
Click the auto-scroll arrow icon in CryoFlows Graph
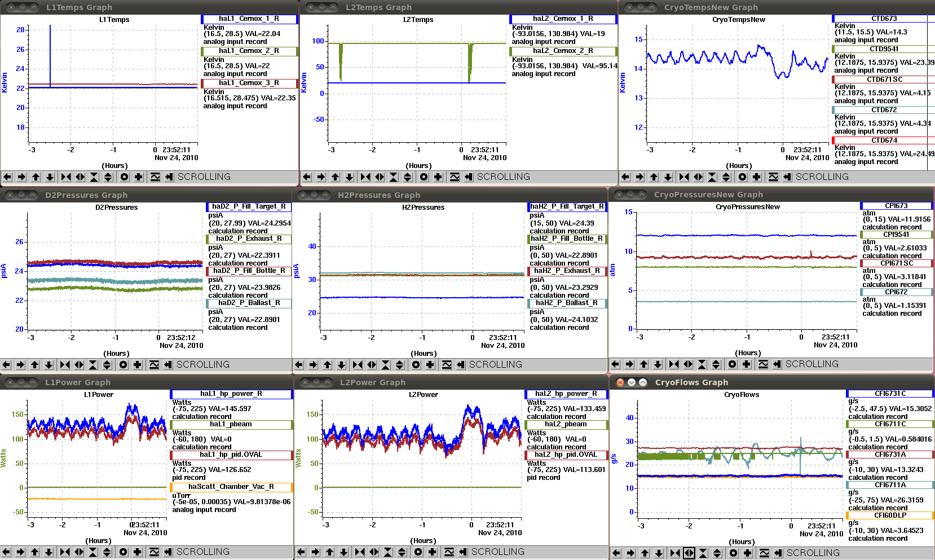point(778,553)
